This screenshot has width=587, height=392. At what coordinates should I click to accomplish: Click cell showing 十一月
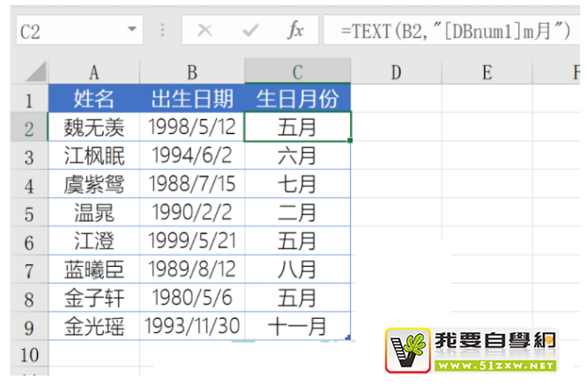click(x=297, y=327)
